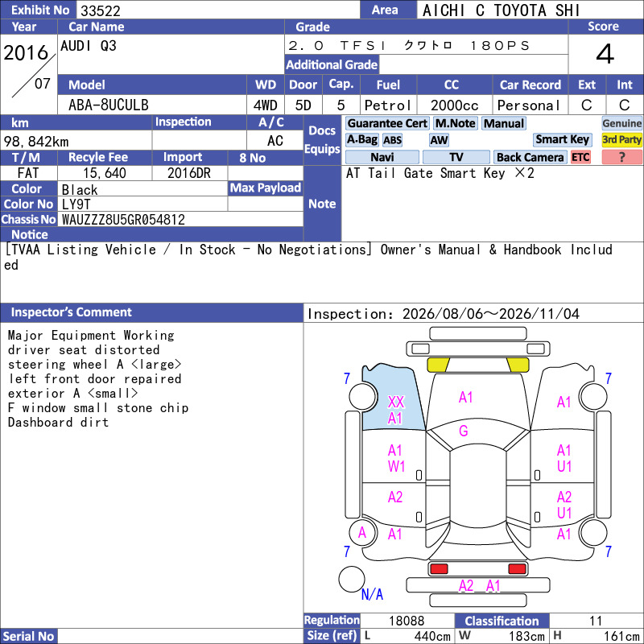This screenshot has height=644, width=644.
Task: Click the TV equipment badge
Action: point(456,157)
